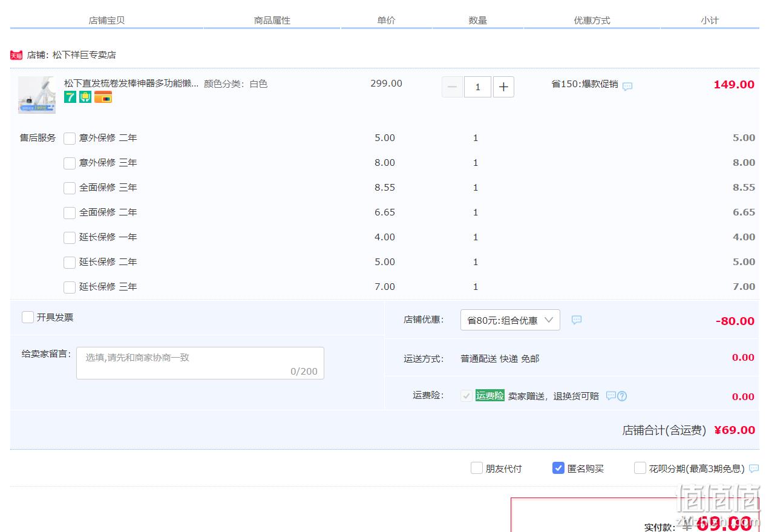Open the hair straightener product thumbnail
This screenshot has height=532, width=766.
[x=37, y=95]
